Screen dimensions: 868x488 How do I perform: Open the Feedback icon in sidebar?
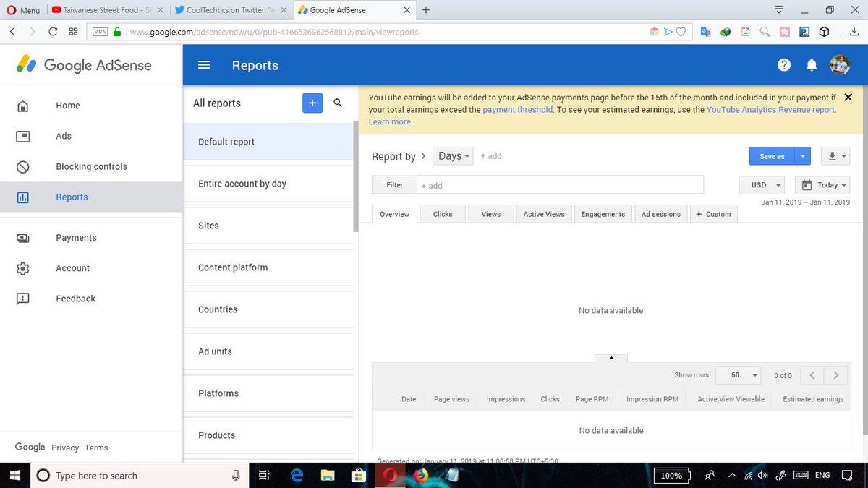tap(22, 299)
